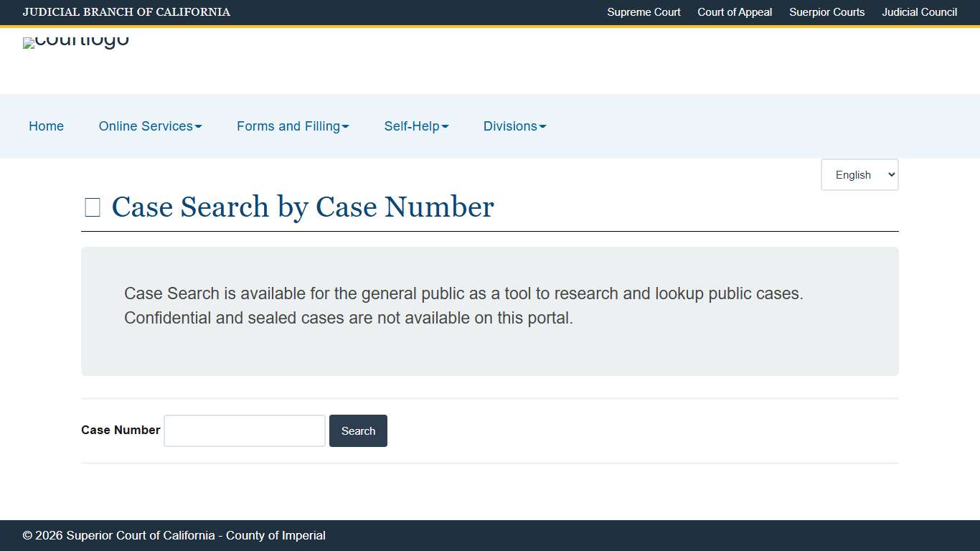
Task: Open the Self-Help dropdown menu
Action: pos(416,126)
